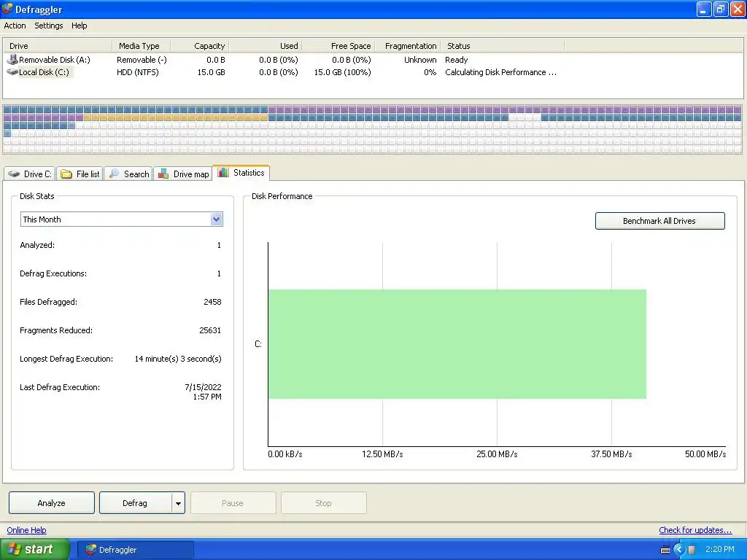Sort by the Fragmentation column header

[x=408, y=46]
